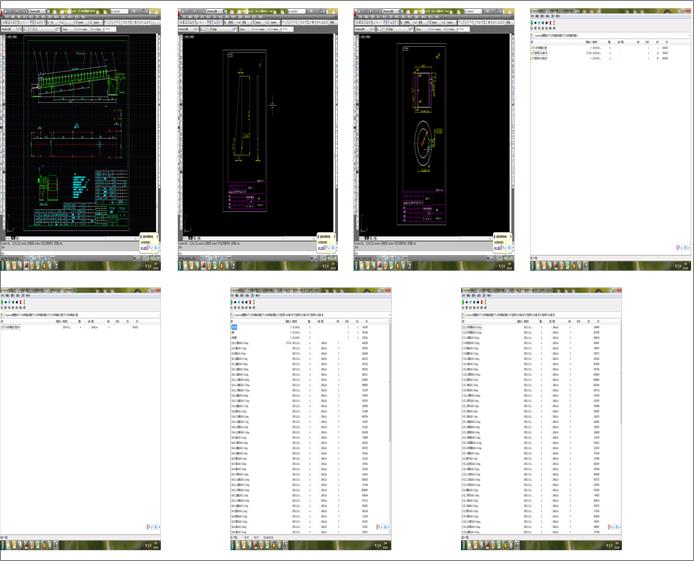Click the path bar in the three-file archive window

[x=611, y=35]
